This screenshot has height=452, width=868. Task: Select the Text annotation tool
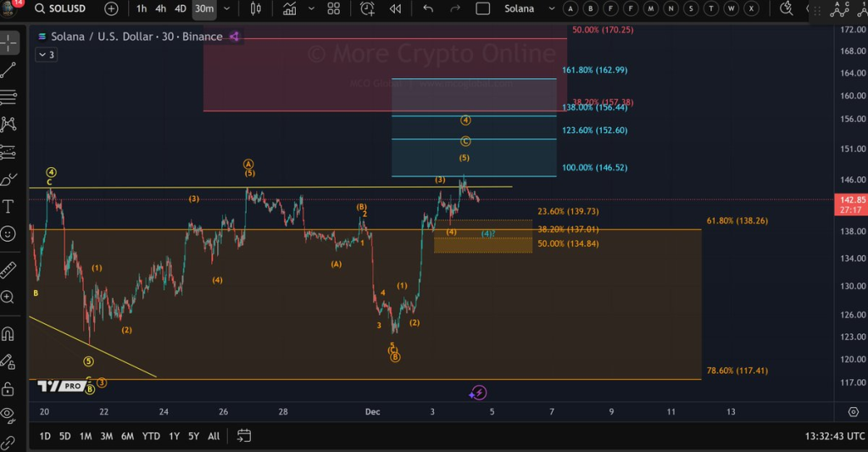(x=8, y=206)
